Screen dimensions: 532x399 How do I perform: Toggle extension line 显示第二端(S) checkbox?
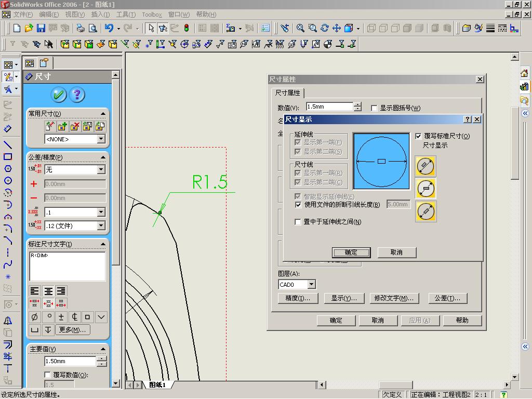(298, 152)
